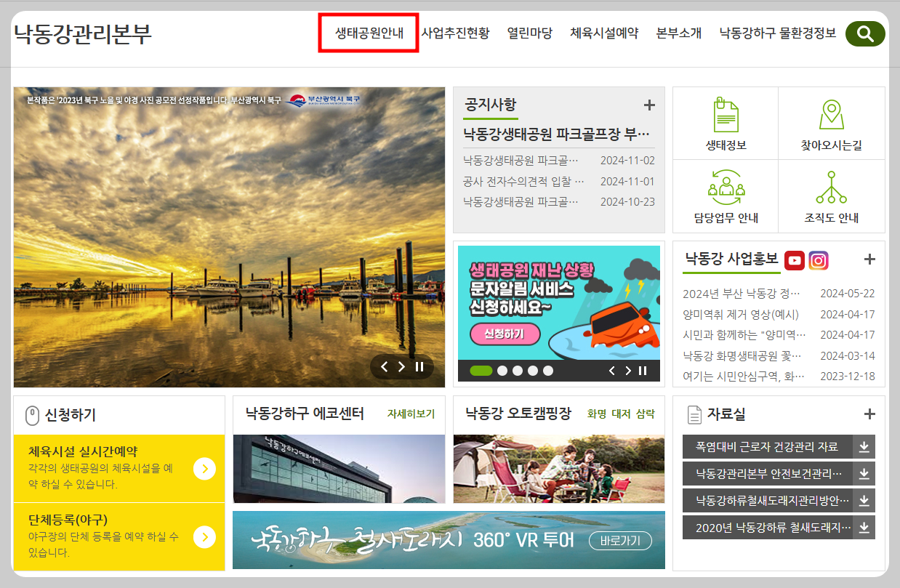900x588 pixels.
Task: Open the 생태공원 재난 상황 banner image
Action: pyautogui.click(x=559, y=302)
